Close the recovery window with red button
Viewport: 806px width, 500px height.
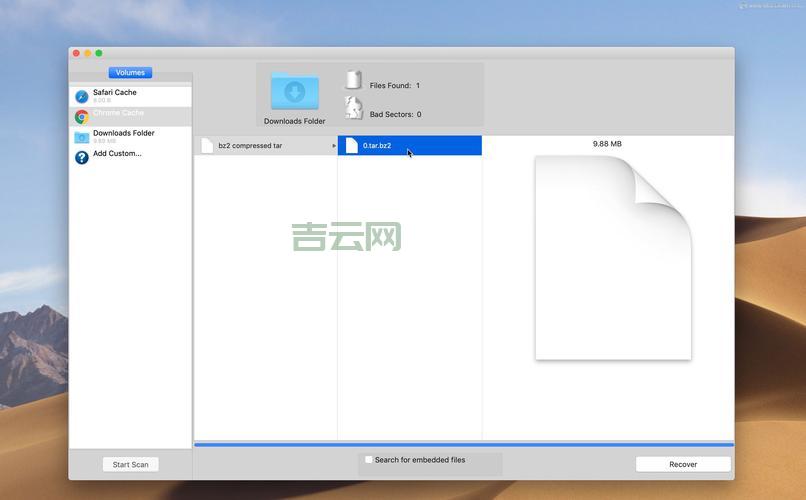tap(76, 53)
